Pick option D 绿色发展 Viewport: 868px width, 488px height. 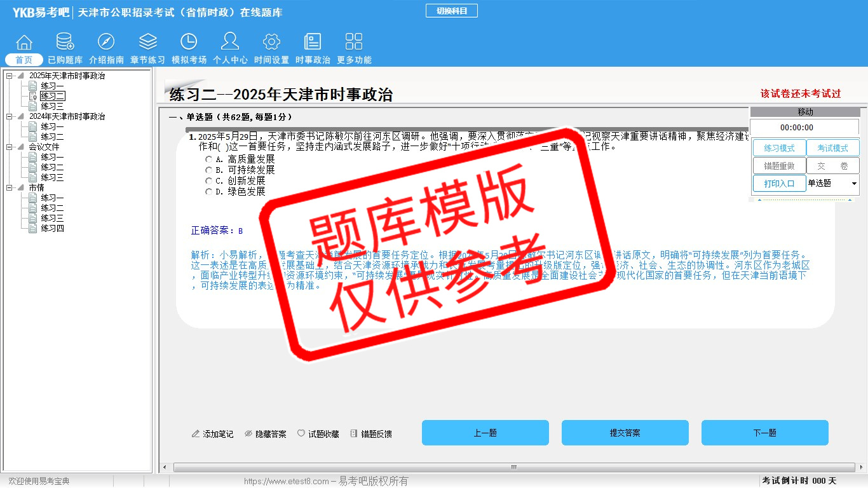pos(209,191)
